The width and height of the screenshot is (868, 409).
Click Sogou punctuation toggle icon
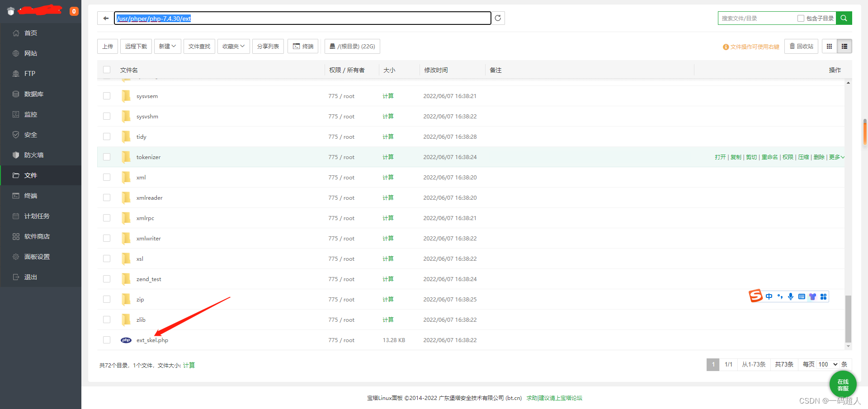780,296
